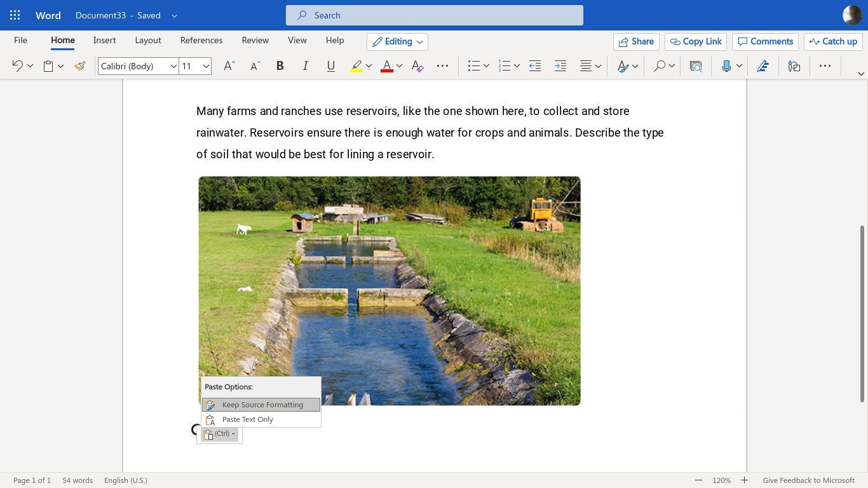
Task: Increase font size with grow icon
Action: pyautogui.click(x=229, y=66)
